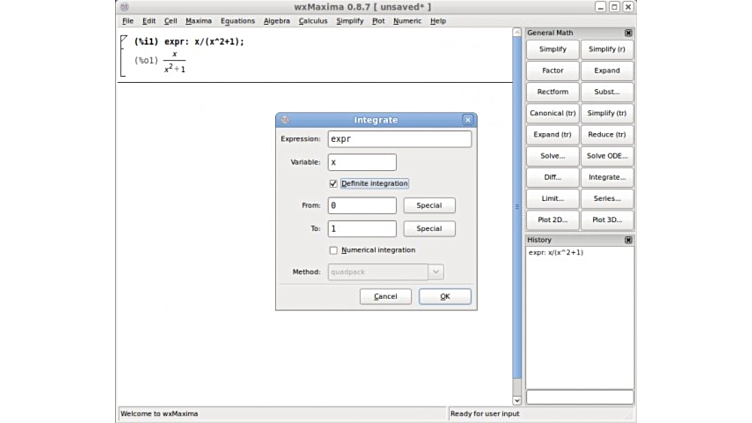Choose Special for the To limit
This screenshot has width=752, height=423.
pyautogui.click(x=429, y=229)
